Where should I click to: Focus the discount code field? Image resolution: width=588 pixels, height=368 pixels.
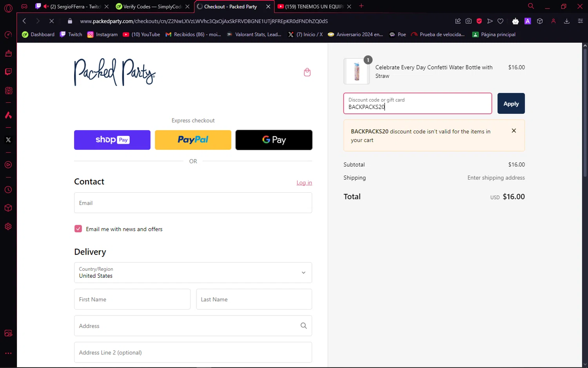coord(417,104)
